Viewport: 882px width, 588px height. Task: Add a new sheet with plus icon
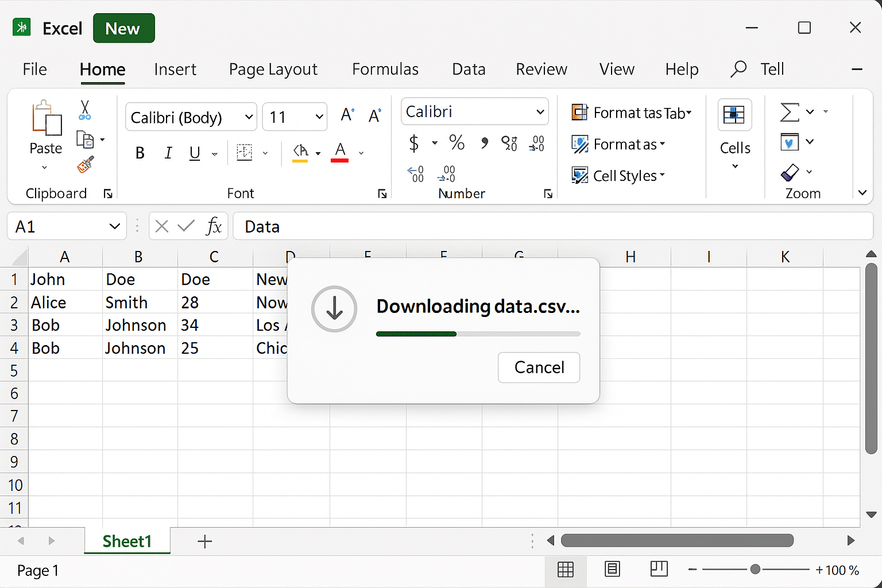205,541
